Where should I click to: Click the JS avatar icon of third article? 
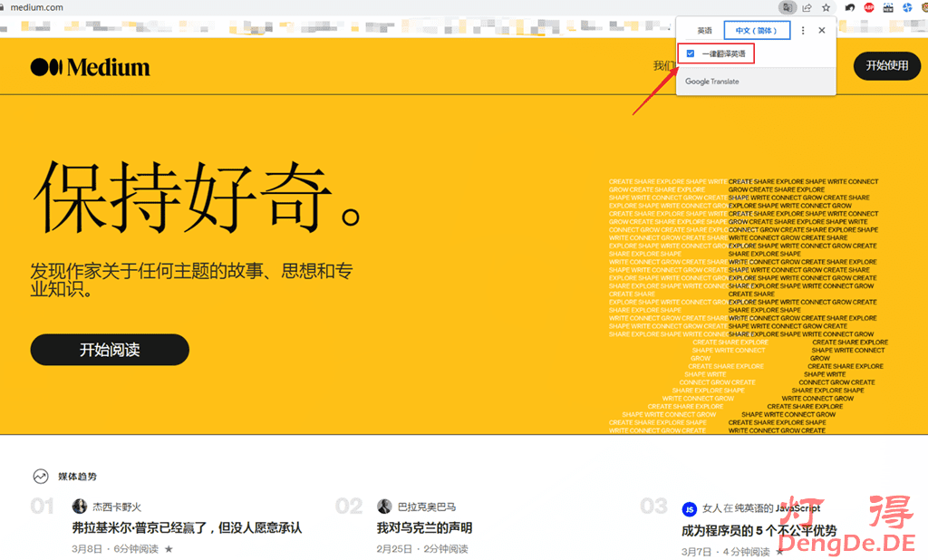click(x=689, y=509)
